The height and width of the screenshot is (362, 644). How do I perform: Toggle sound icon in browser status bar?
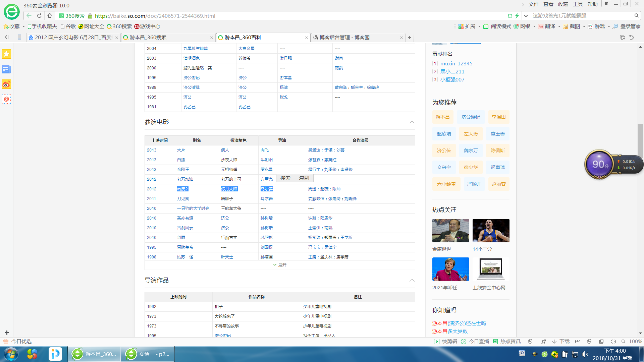[613, 341]
